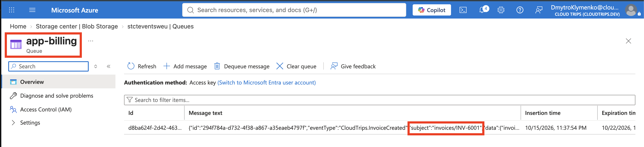Toggle expand/collapse all menu groups arrows

[x=95, y=66]
